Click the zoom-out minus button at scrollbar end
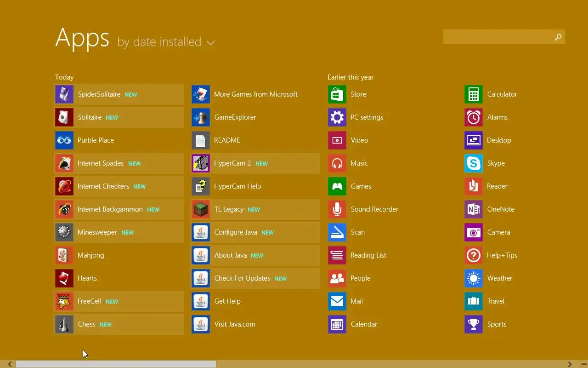The width and height of the screenshot is (588, 368). click(583, 364)
